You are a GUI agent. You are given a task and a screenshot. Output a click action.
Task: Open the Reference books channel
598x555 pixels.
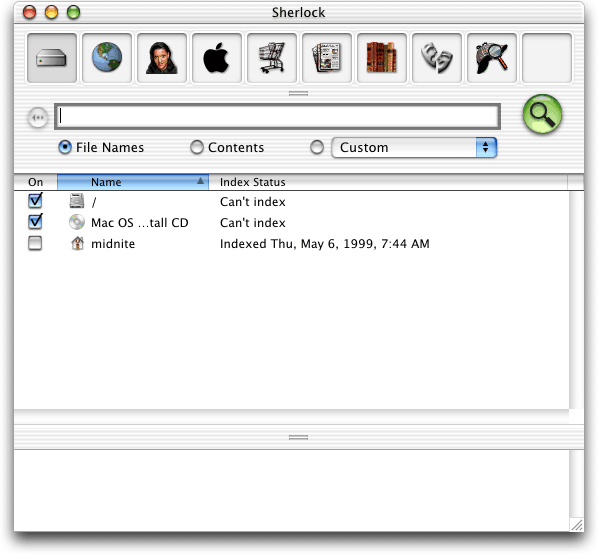pyautogui.click(x=381, y=58)
